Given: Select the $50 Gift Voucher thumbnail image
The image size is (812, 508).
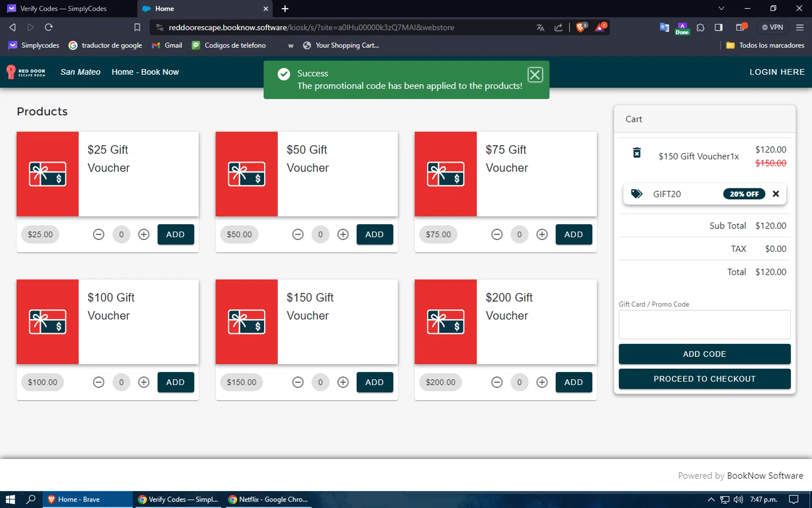Looking at the screenshot, I should (247, 174).
